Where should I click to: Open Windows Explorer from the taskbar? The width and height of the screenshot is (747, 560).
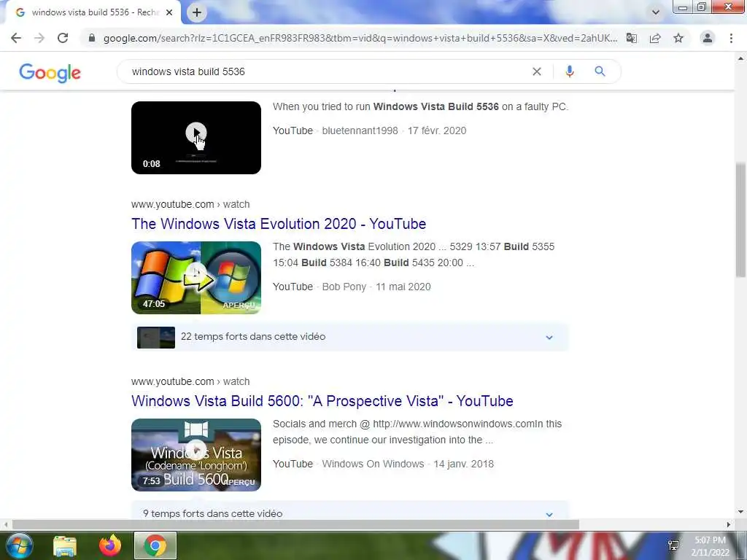click(x=65, y=545)
